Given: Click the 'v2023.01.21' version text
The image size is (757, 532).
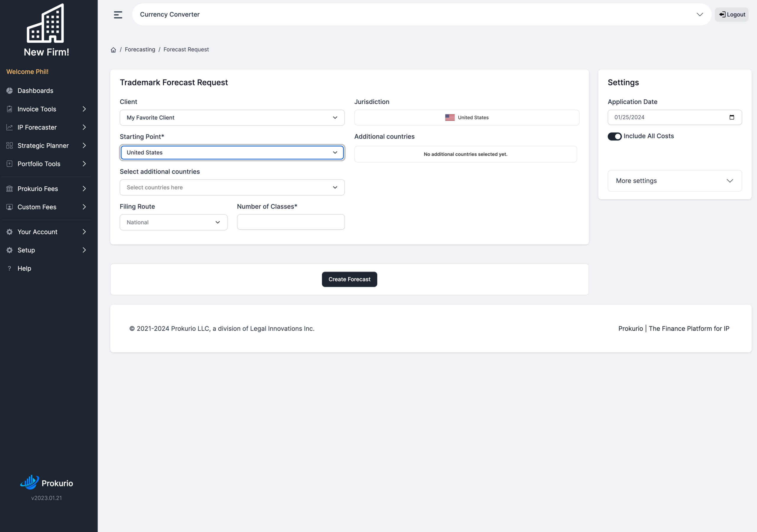Looking at the screenshot, I should [46, 498].
